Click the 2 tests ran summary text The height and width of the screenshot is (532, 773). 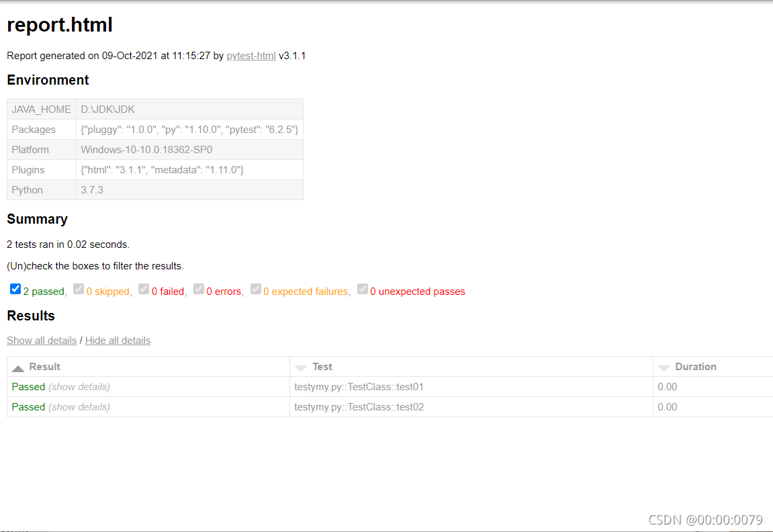click(68, 245)
